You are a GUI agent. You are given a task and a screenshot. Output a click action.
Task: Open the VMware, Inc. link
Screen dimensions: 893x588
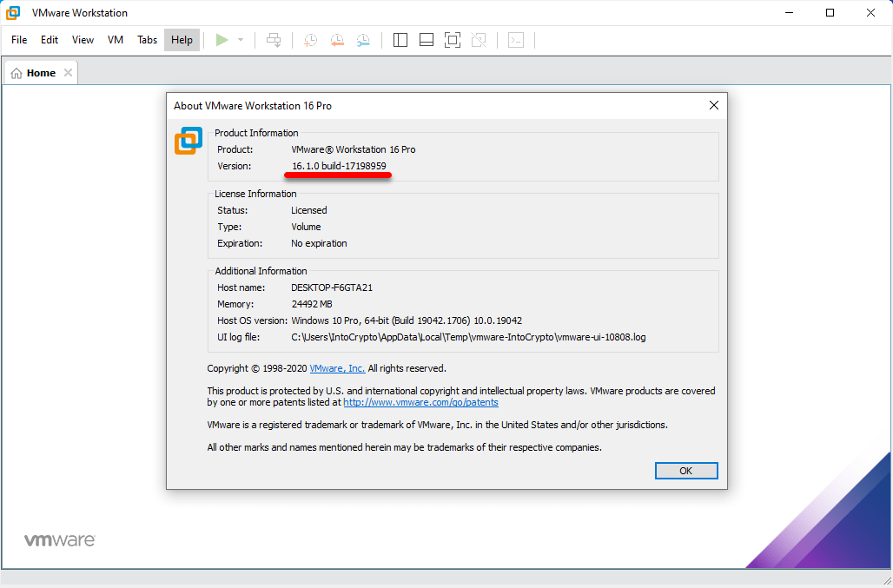click(337, 368)
